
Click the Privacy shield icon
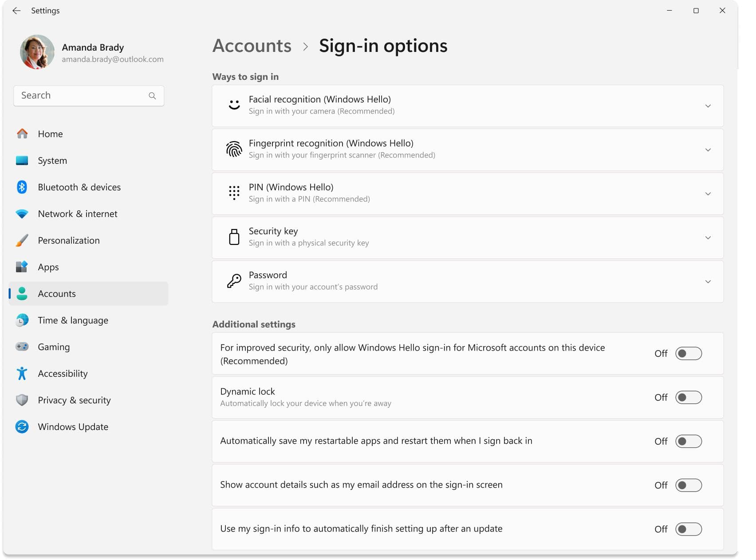pyautogui.click(x=22, y=400)
